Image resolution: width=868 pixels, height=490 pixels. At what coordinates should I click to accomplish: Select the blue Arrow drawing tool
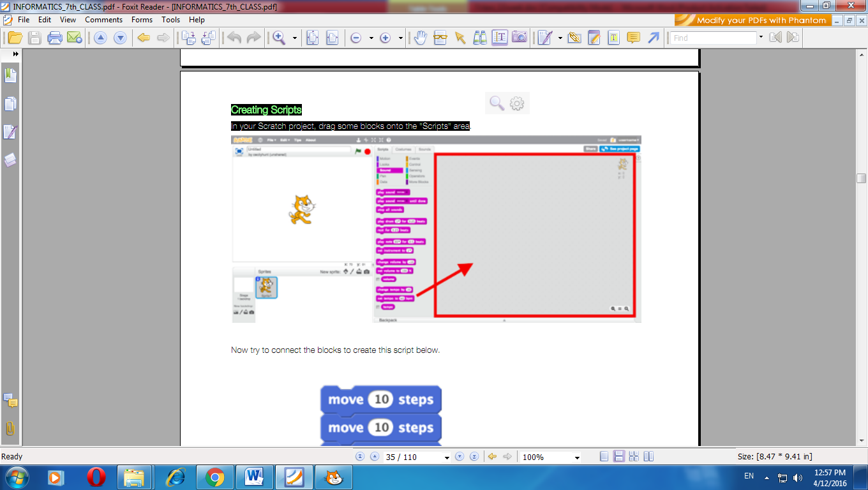click(x=653, y=38)
